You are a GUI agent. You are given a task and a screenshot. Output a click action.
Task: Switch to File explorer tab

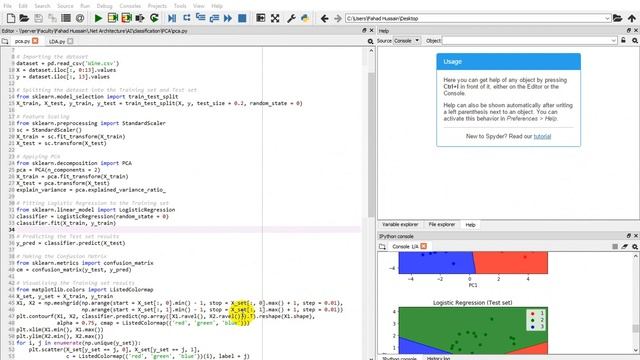click(x=442, y=224)
